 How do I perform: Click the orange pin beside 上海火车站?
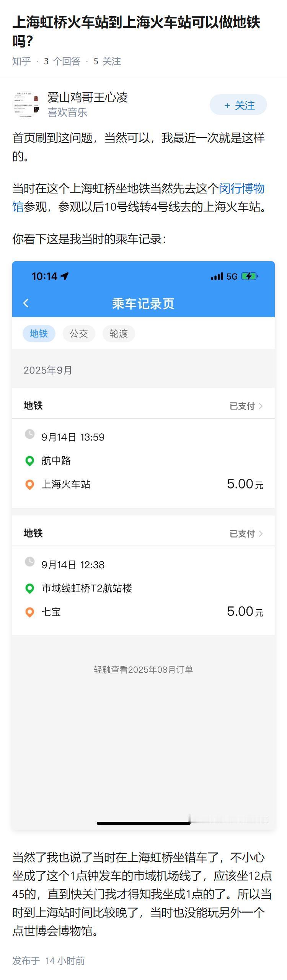point(29,484)
